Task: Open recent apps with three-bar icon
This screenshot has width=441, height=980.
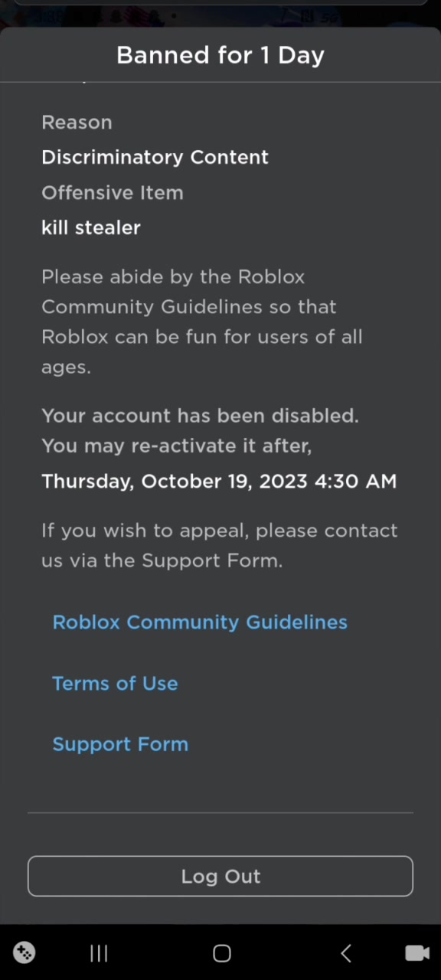Action: click(99, 953)
